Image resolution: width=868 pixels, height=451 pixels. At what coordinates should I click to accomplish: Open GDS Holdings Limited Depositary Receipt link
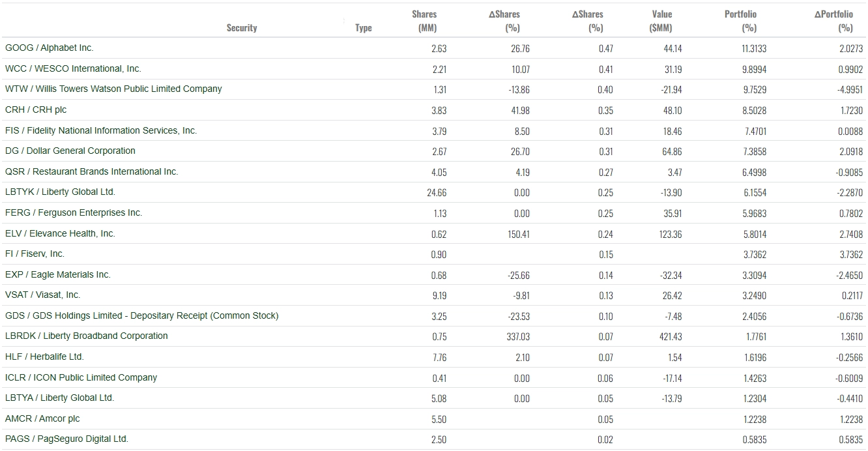(142, 316)
